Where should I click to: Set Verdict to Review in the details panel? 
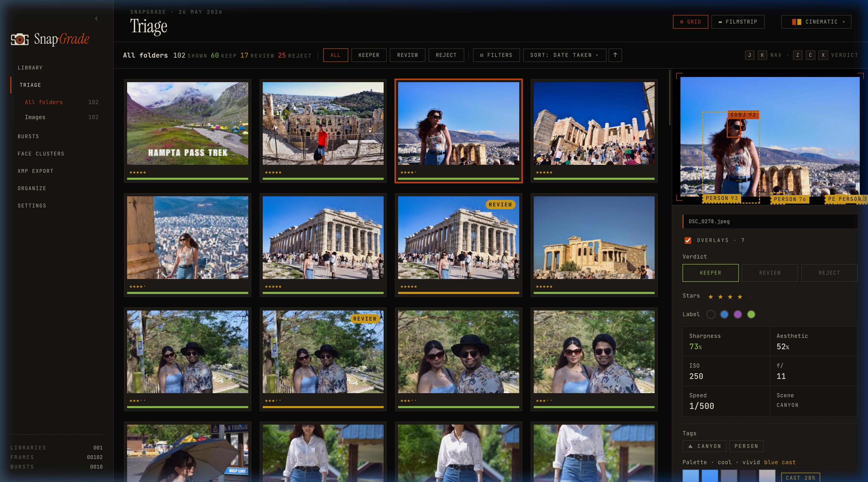coord(770,273)
